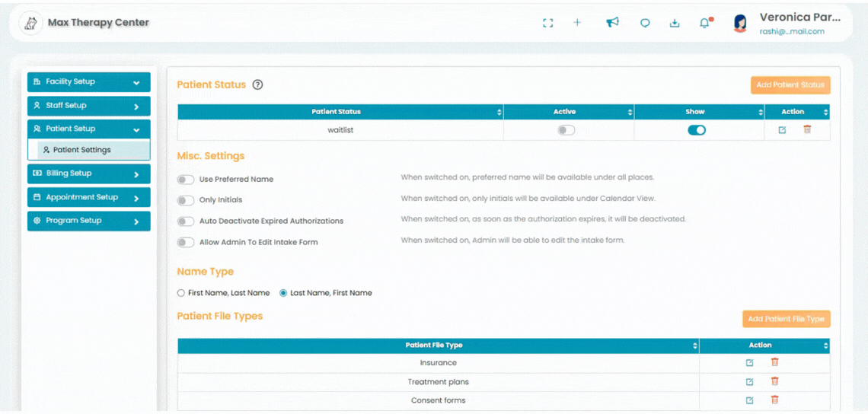Screen dimensions: 868x414
Task: Expand Facility Setup chevron
Action: pos(137,82)
